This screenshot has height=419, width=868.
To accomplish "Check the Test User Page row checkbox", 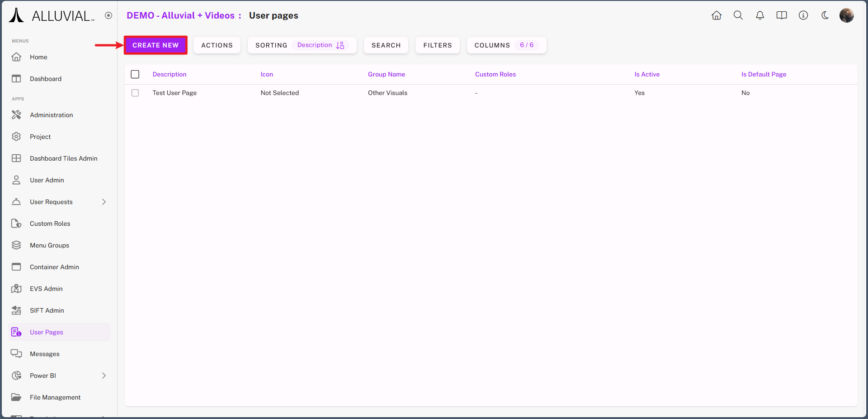I will (x=135, y=93).
